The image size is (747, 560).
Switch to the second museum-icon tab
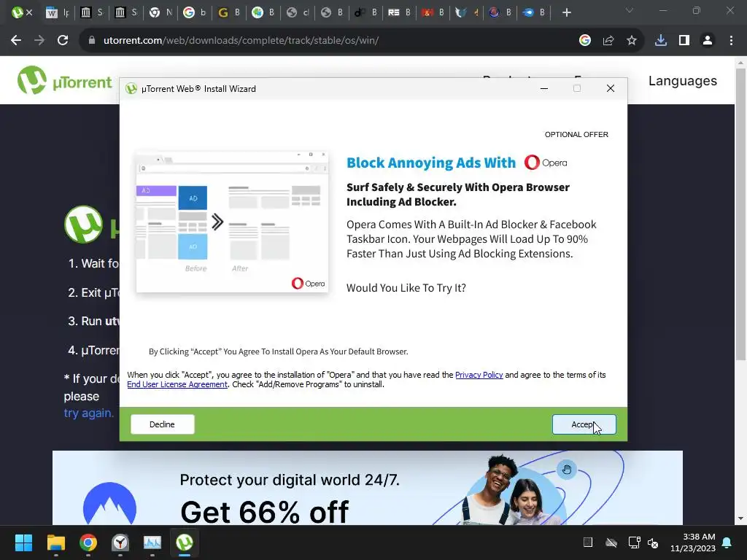pyautogui.click(x=125, y=13)
